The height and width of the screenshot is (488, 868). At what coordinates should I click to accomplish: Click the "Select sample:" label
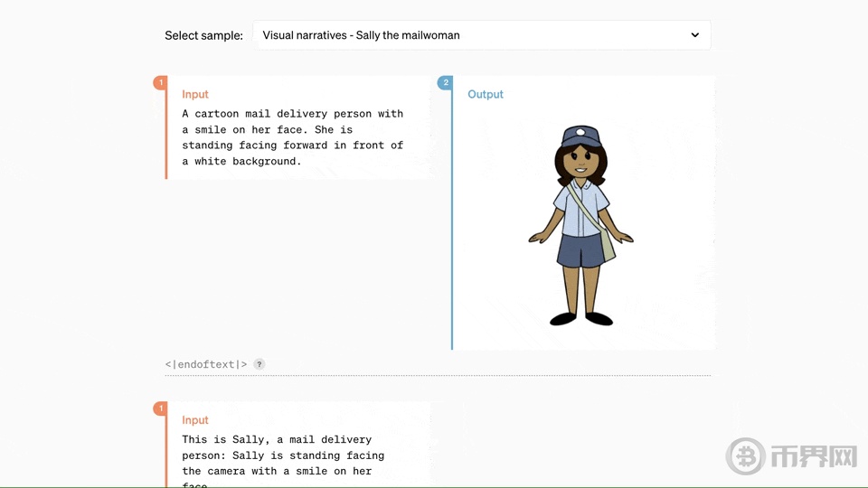click(x=203, y=35)
